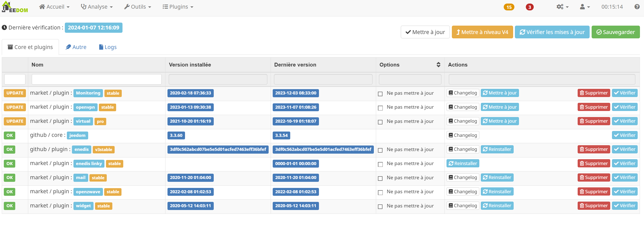The image size is (644, 226).
Task: Check Ne pas mettre à jour for mail
Action: (x=380, y=179)
